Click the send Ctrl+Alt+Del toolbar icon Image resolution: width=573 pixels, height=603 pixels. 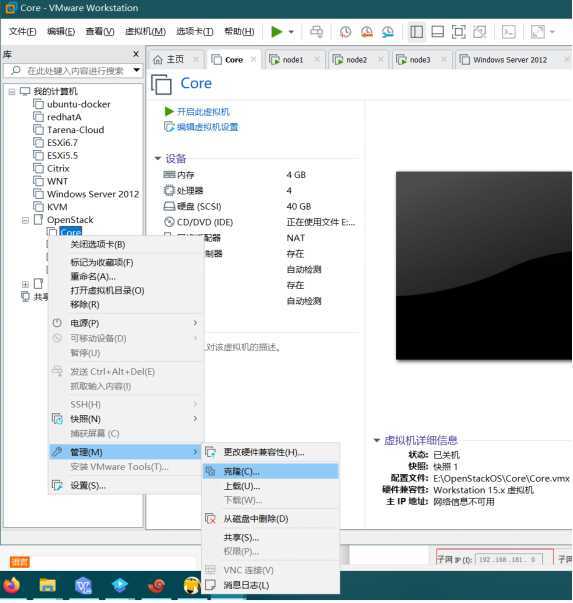coord(316,32)
